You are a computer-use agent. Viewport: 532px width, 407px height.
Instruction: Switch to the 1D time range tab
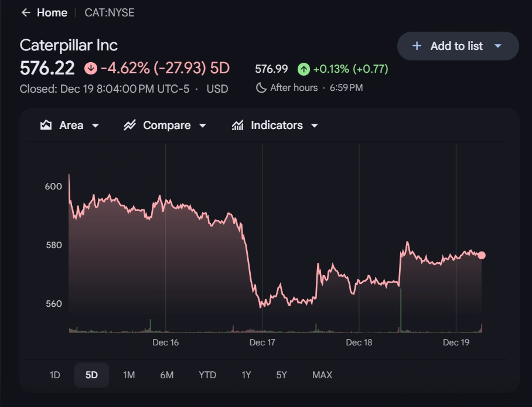coord(54,375)
